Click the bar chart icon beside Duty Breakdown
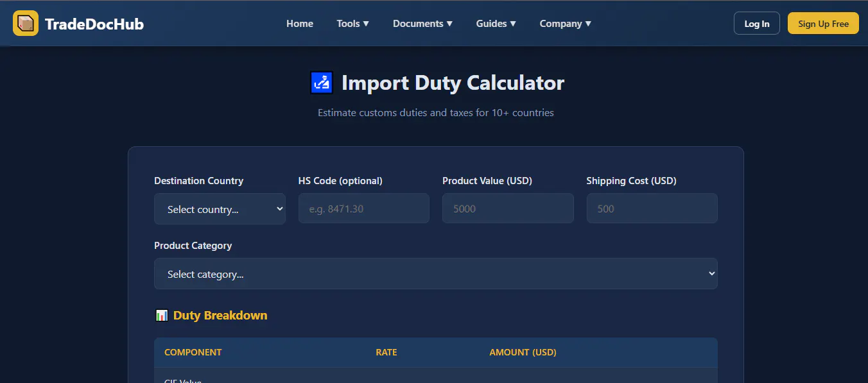868x383 pixels. click(x=162, y=316)
